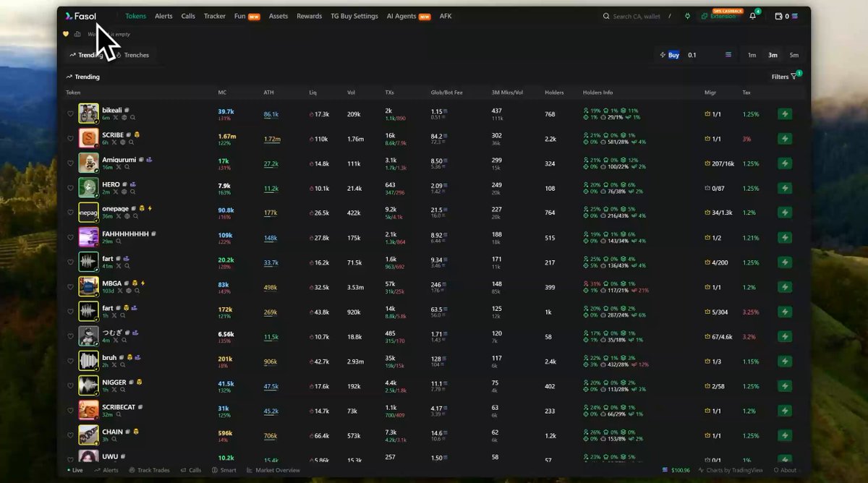Favorite the Amiqurumi token
Screen dimensions: 868x483
coord(71,163)
